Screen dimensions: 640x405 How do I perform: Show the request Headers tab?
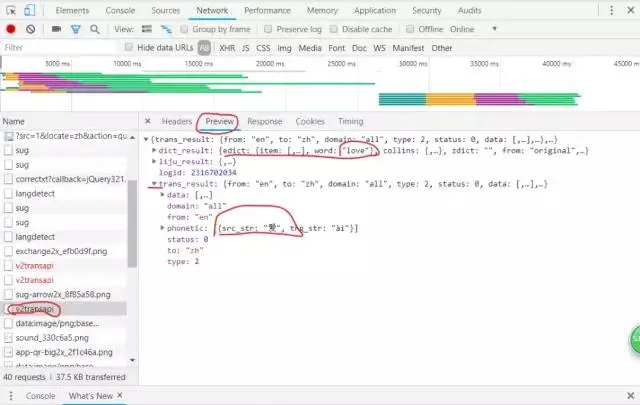(177, 121)
